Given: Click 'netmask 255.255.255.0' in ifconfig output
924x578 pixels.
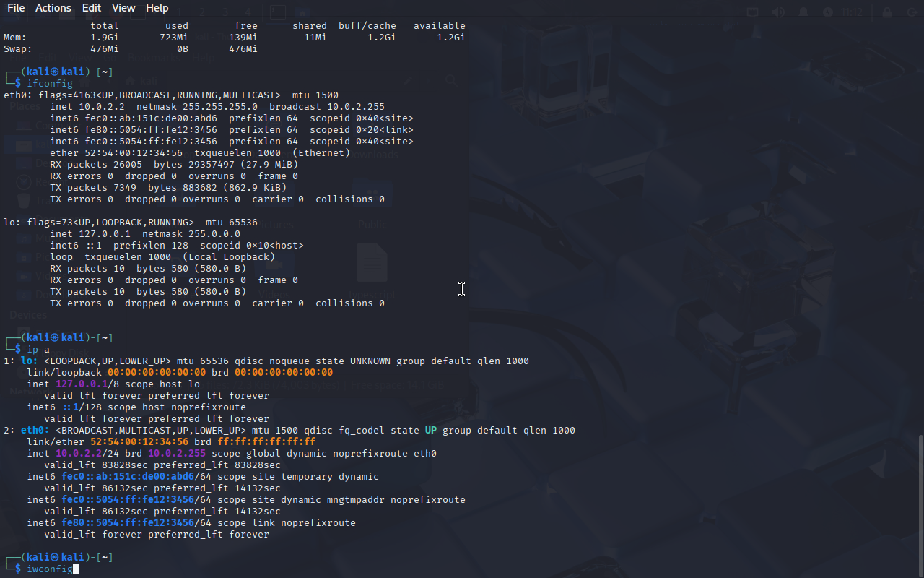Looking at the screenshot, I should click(197, 107).
